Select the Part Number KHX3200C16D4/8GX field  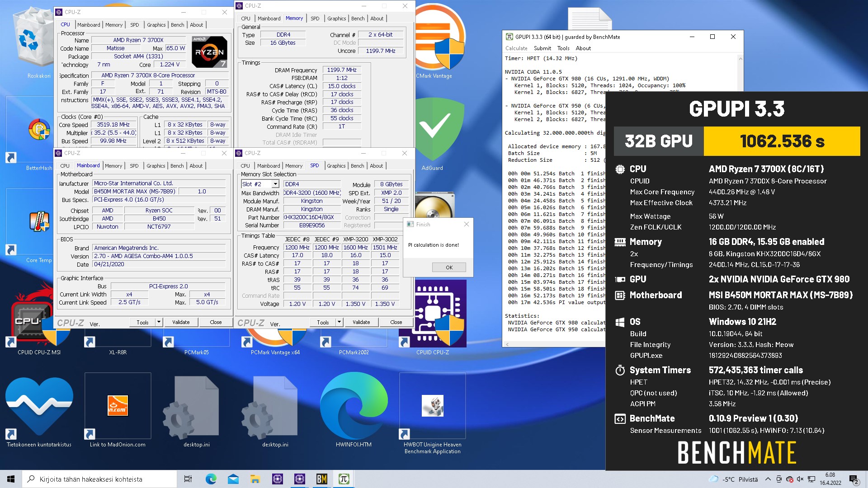pos(312,217)
